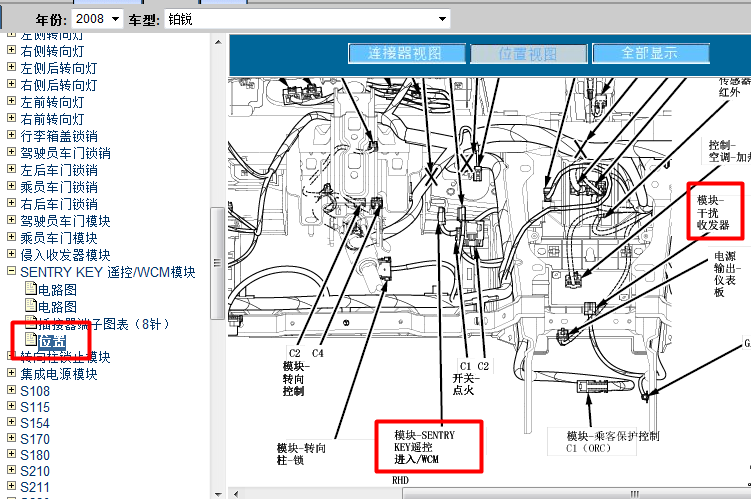
Task: Expand the S108 tree node
Action: point(11,390)
